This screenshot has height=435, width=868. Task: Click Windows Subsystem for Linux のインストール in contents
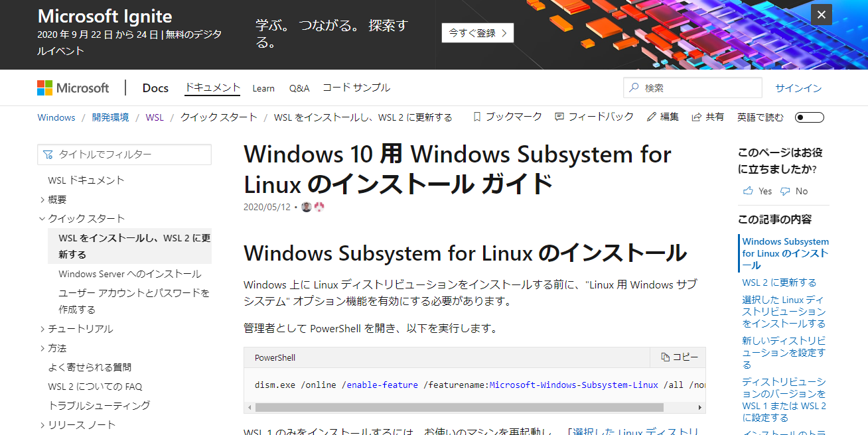(x=786, y=253)
